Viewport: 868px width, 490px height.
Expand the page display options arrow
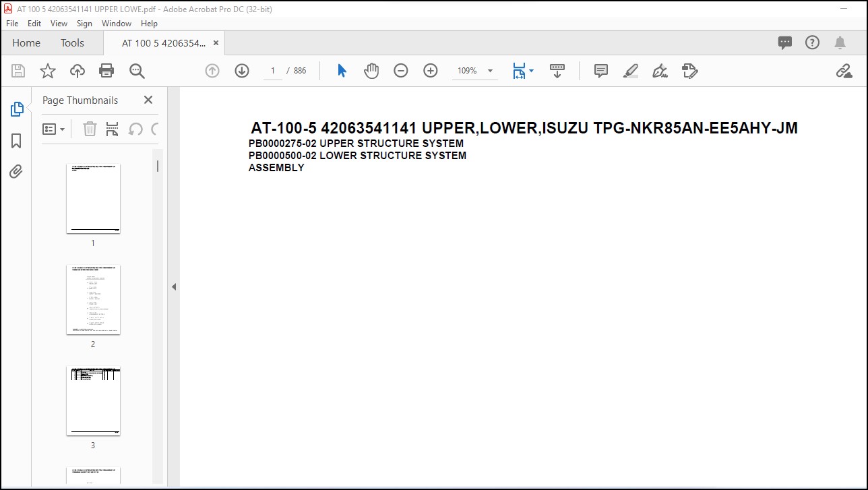532,70
